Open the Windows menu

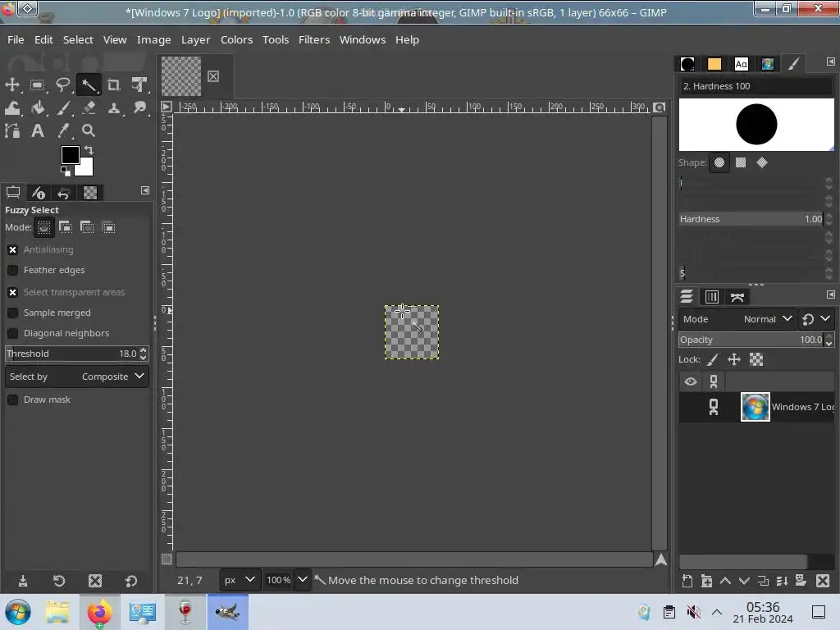point(363,39)
